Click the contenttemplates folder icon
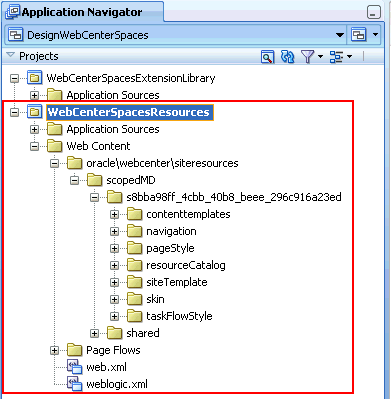The width and height of the screenshot is (391, 399). (134, 214)
